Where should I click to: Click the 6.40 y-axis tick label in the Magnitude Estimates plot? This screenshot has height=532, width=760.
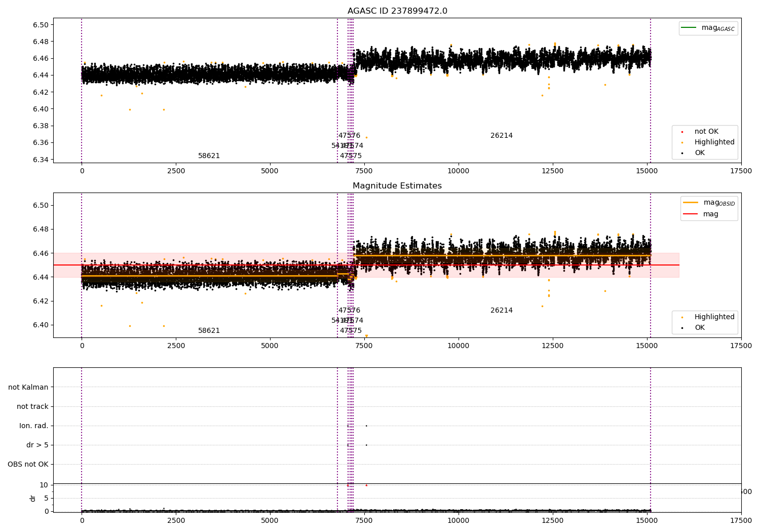(x=41, y=325)
